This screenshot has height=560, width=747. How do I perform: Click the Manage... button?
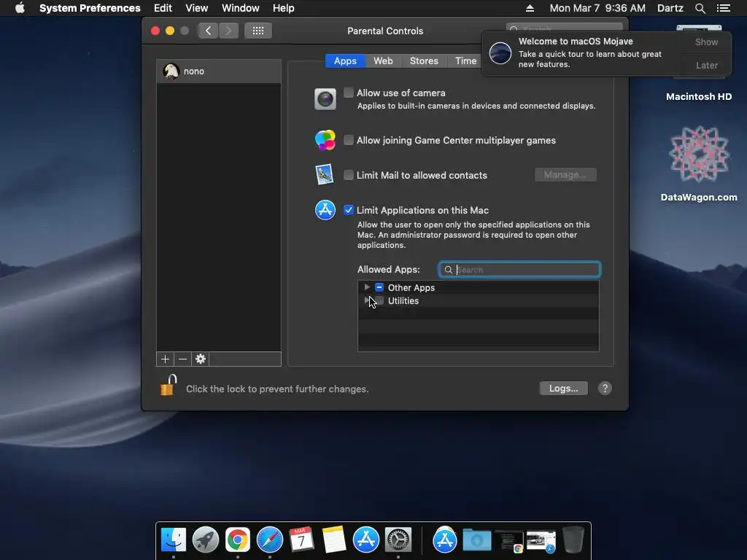click(x=565, y=175)
